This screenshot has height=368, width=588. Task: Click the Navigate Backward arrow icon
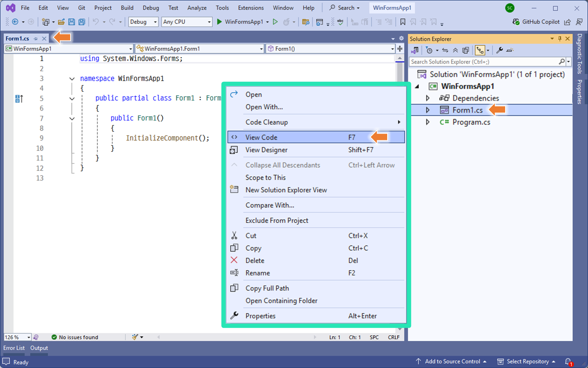pyautogui.click(x=15, y=22)
